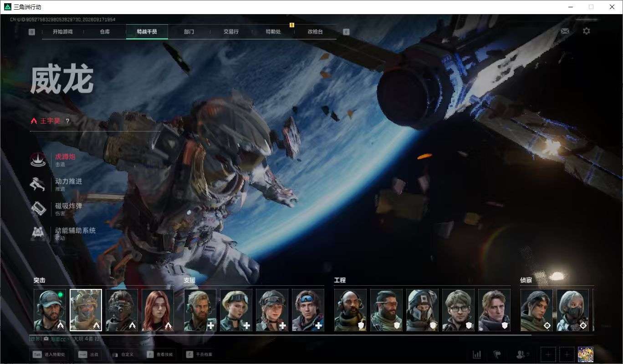Choose the bearded blond 支援 operator with headset
The width and height of the screenshot is (623, 364).
tap(200, 310)
